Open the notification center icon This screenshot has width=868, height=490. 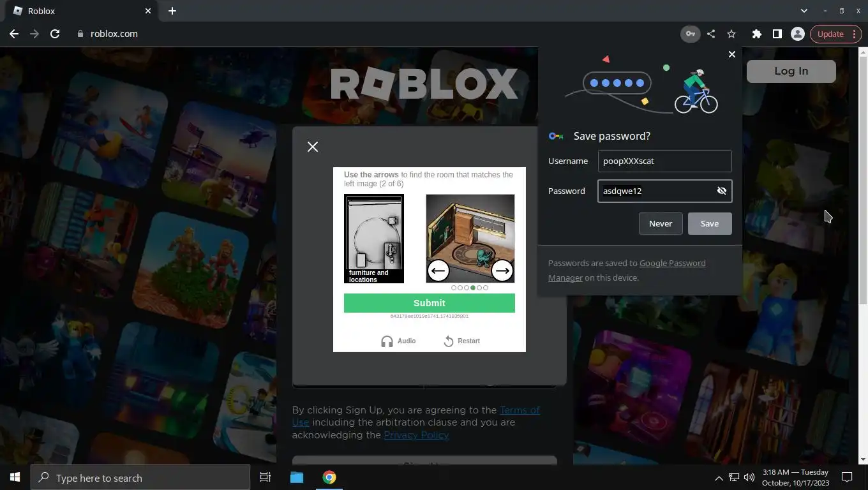tap(847, 477)
